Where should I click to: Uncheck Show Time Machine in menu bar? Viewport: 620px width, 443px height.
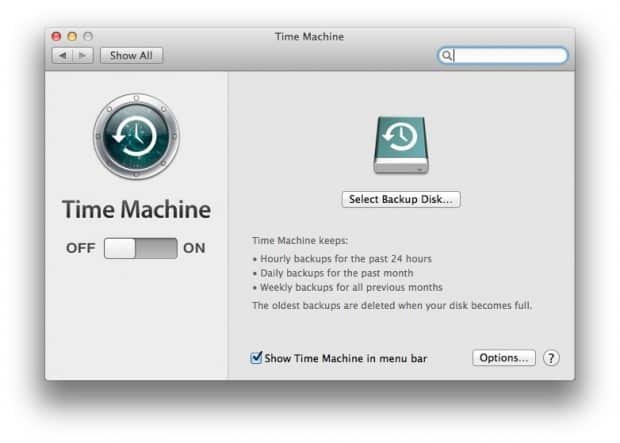click(x=256, y=358)
